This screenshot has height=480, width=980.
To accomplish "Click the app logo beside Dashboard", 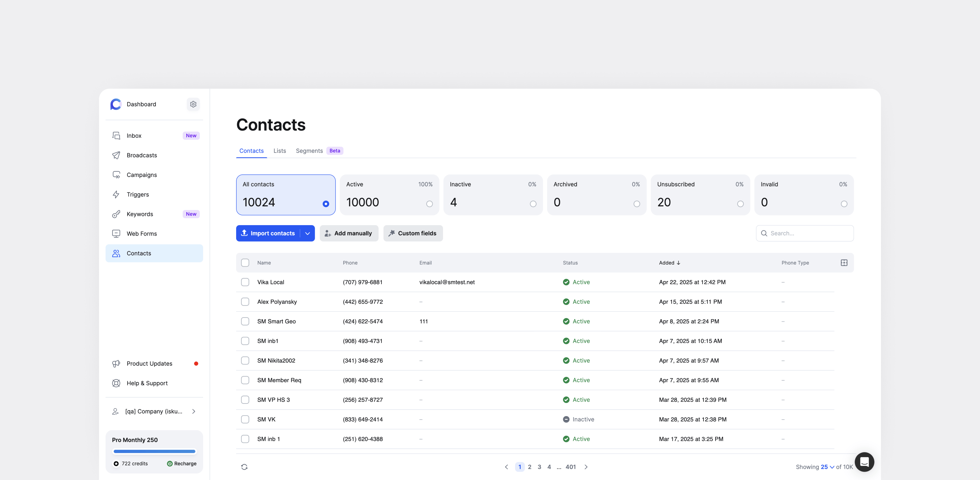I will [x=116, y=104].
